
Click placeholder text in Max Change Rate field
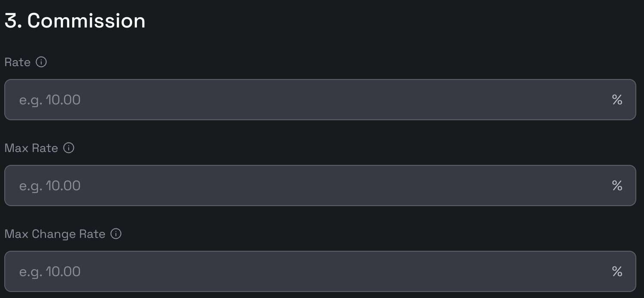(x=50, y=272)
